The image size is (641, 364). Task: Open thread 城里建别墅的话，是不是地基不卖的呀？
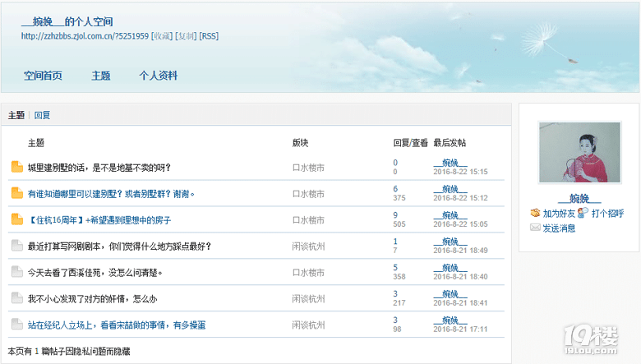99,168
